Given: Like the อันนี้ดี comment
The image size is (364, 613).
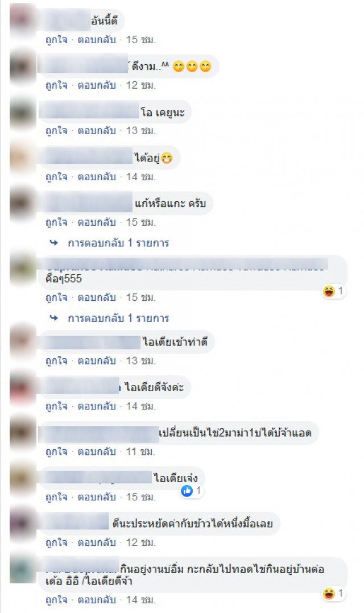Looking at the screenshot, I should click(56, 39).
